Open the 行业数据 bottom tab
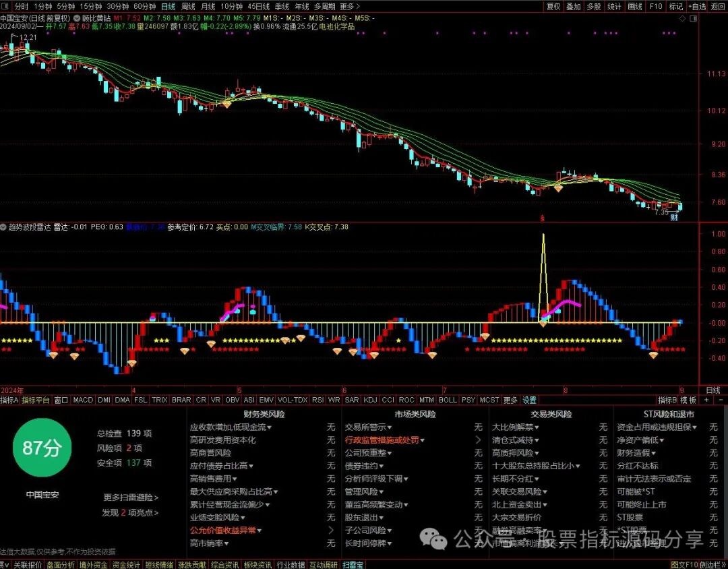Image resolution: width=728 pixels, height=569 pixels. click(x=291, y=565)
